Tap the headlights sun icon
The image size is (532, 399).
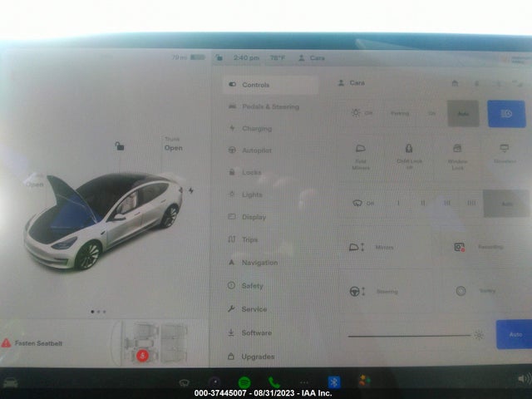tap(356, 113)
